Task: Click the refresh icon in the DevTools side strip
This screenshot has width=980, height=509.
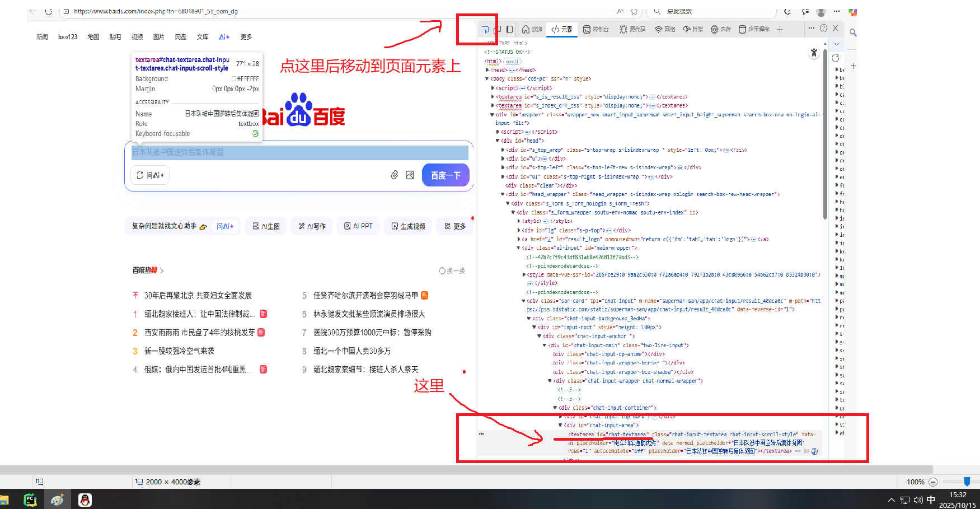Action: pos(836,58)
